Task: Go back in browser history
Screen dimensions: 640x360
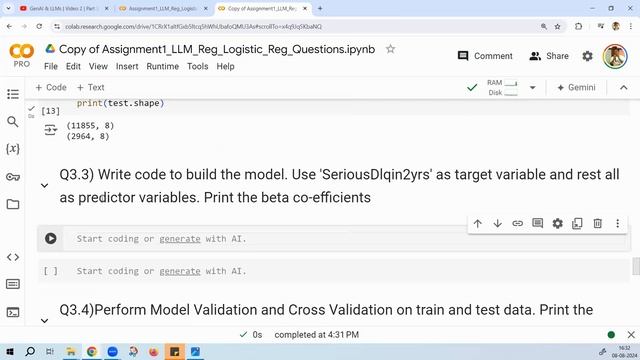Action: (x=9, y=27)
